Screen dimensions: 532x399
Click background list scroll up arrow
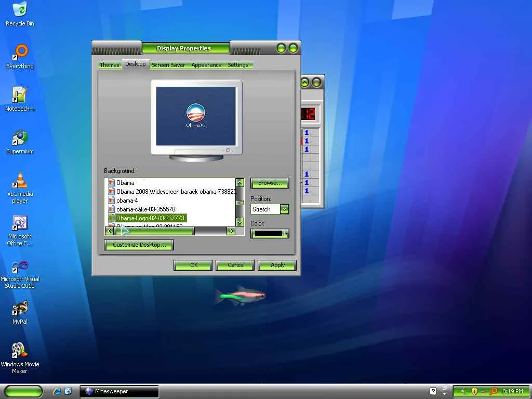click(x=240, y=183)
